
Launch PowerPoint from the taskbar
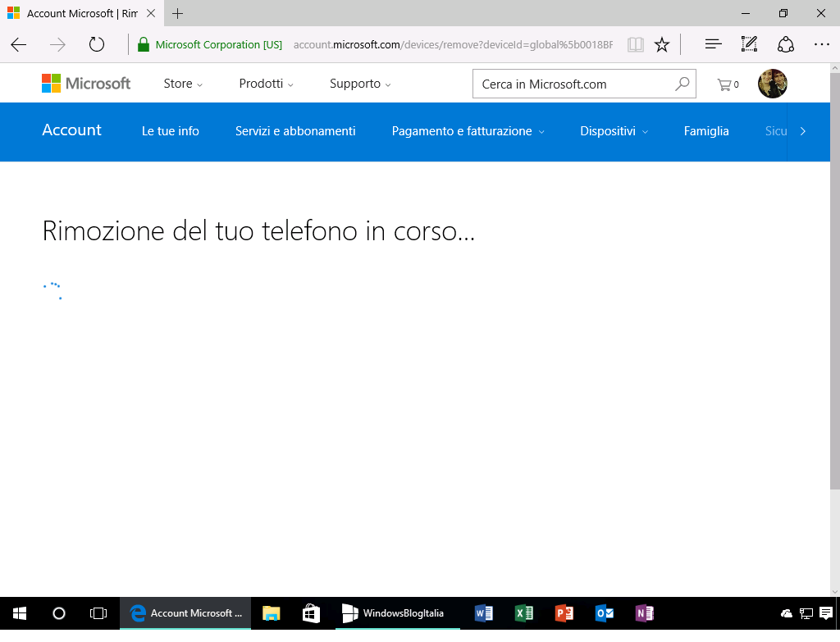pos(564,613)
